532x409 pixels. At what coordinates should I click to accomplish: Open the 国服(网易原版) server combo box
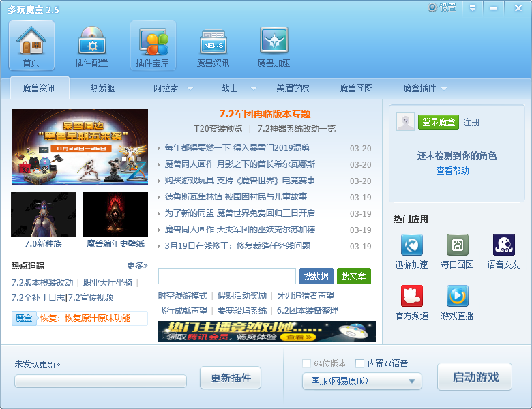coord(361,381)
